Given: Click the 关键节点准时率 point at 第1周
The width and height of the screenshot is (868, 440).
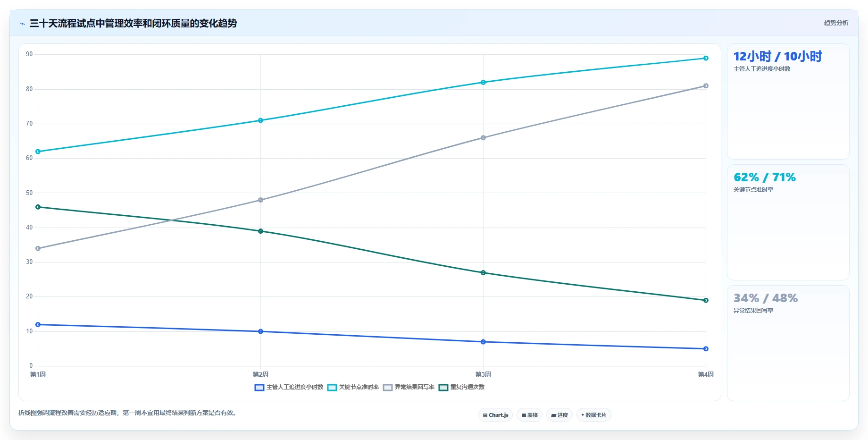Looking at the screenshot, I should [x=38, y=152].
